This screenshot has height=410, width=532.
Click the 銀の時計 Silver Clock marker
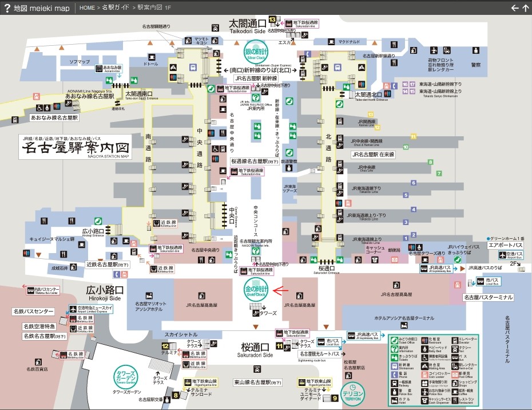[256, 52]
